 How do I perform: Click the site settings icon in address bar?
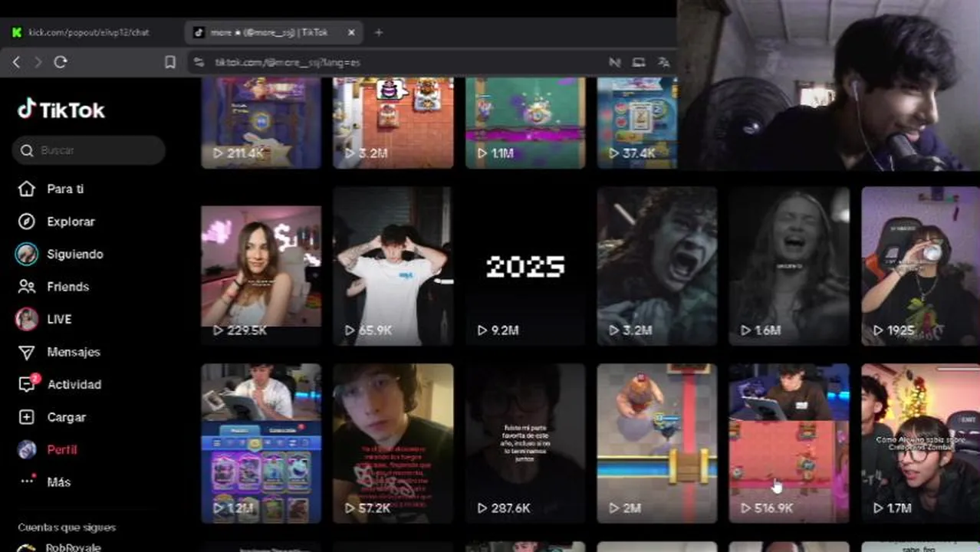click(x=199, y=62)
